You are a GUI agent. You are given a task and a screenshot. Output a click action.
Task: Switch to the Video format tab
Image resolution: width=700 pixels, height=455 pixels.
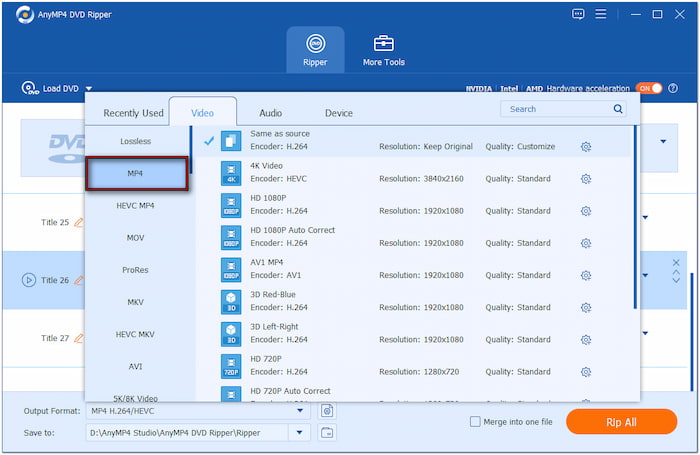tap(202, 113)
